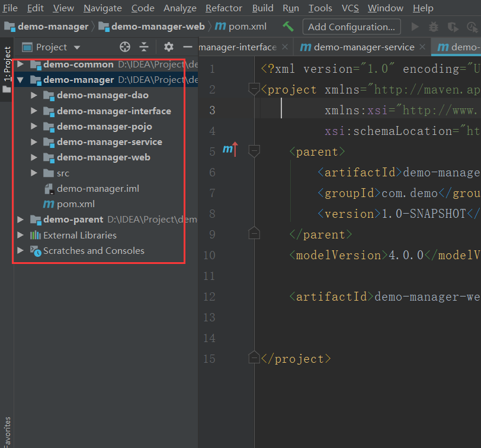
Task: Expand the demo-manager-pojo node
Action: pos(34,126)
